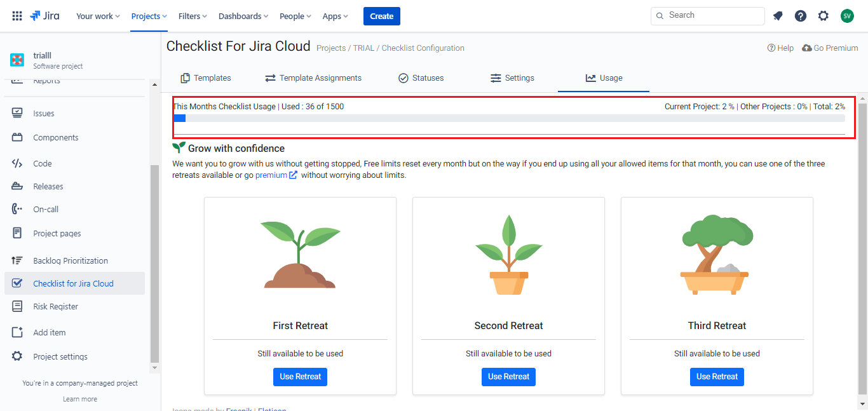Image resolution: width=868 pixels, height=411 pixels.
Task: Open Code in the sidebar
Action: click(x=43, y=163)
